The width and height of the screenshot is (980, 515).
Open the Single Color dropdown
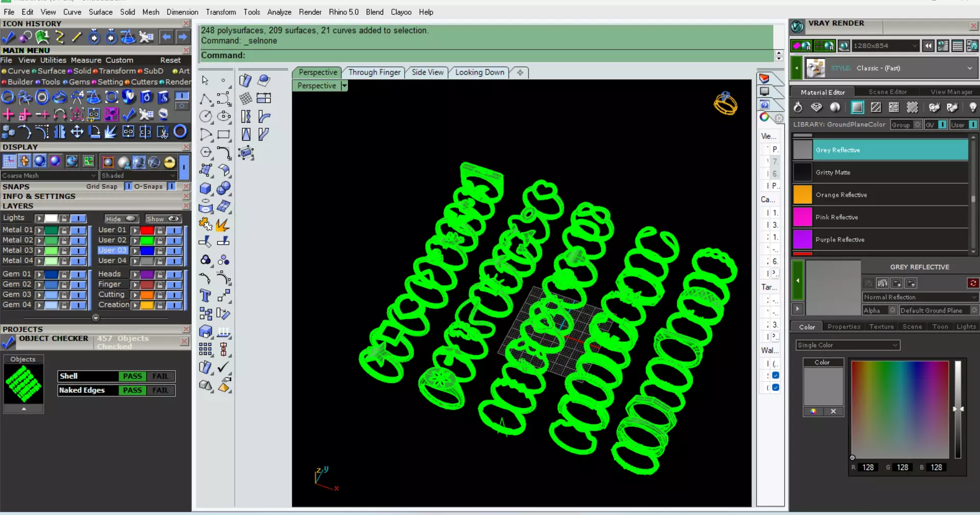(847, 345)
